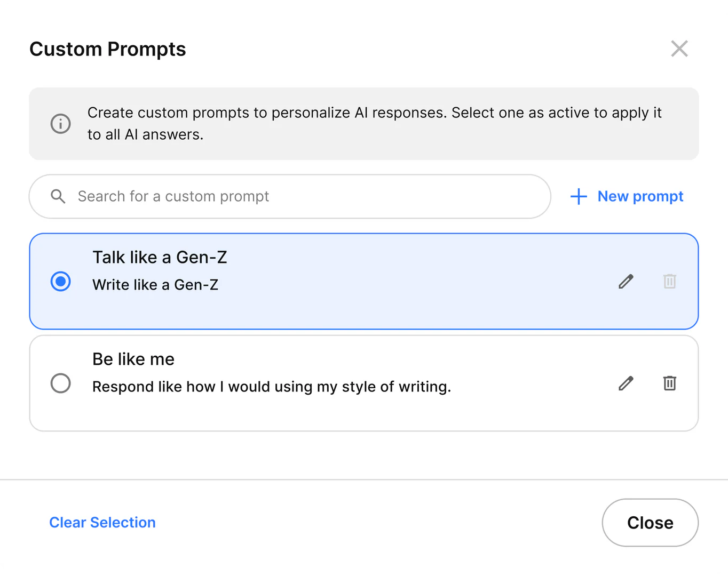Click the Talk like a Gen-Z title
Image resolution: width=728 pixels, height=576 pixels.
coord(160,257)
